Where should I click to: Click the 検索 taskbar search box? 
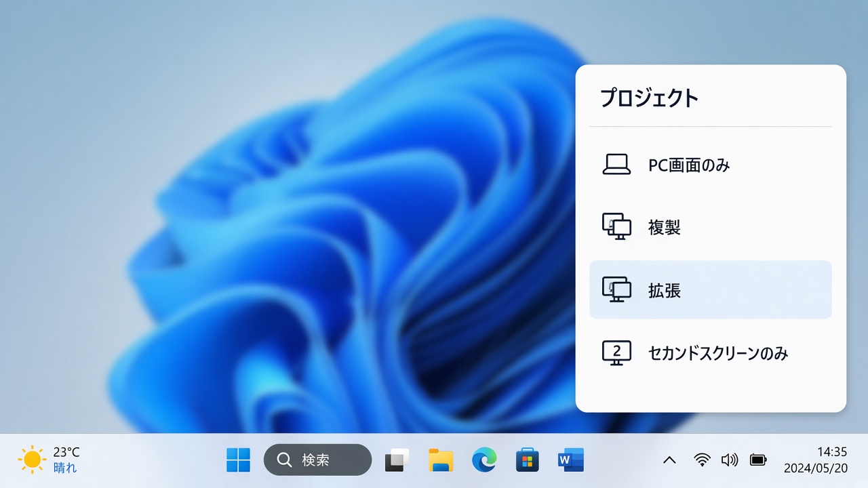(x=317, y=460)
